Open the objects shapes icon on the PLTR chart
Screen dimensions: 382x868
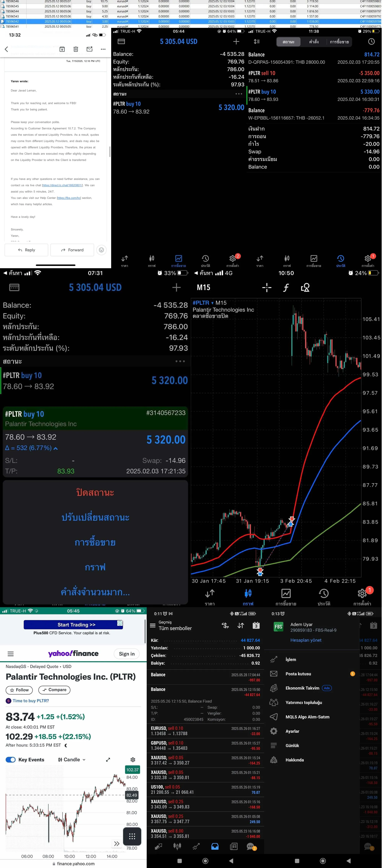click(305, 287)
